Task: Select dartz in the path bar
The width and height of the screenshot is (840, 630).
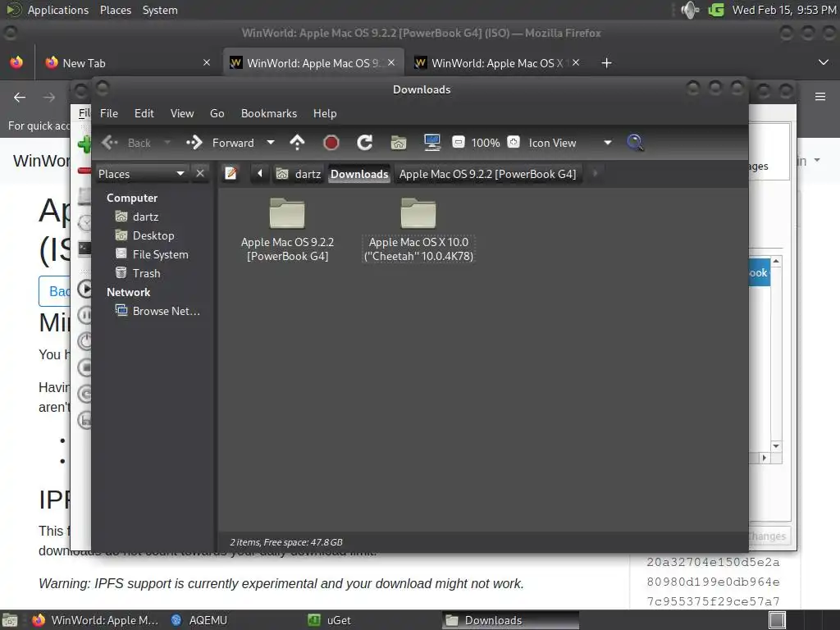Action: pos(298,174)
